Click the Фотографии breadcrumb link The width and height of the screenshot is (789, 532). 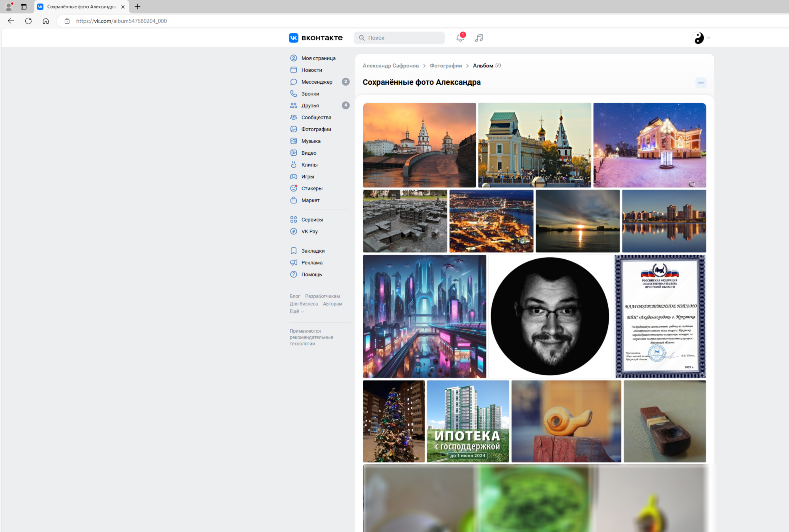click(446, 66)
